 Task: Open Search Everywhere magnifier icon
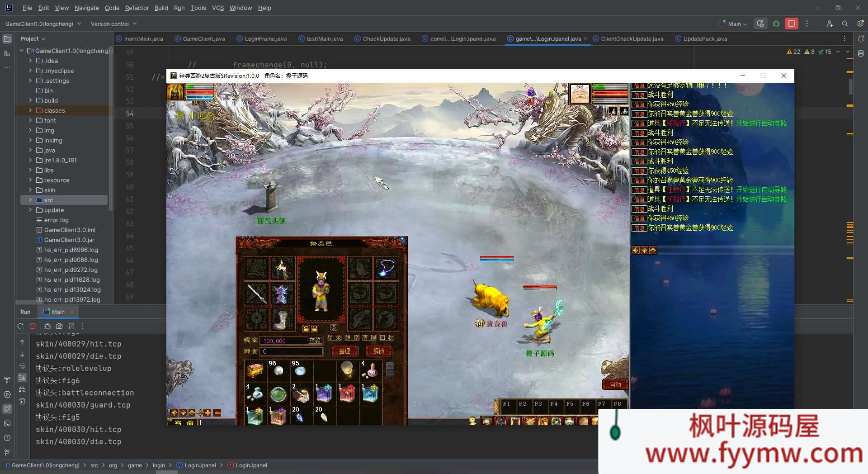tap(844, 24)
